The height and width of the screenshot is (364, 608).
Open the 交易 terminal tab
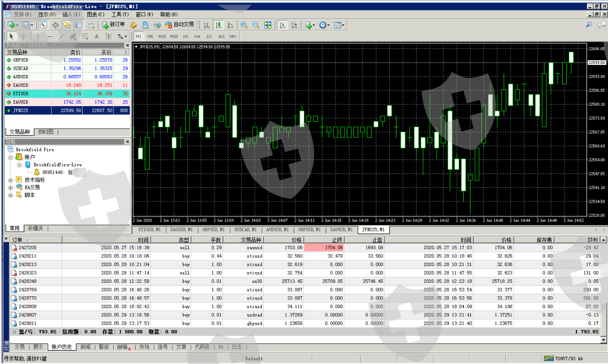click(19, 347)
